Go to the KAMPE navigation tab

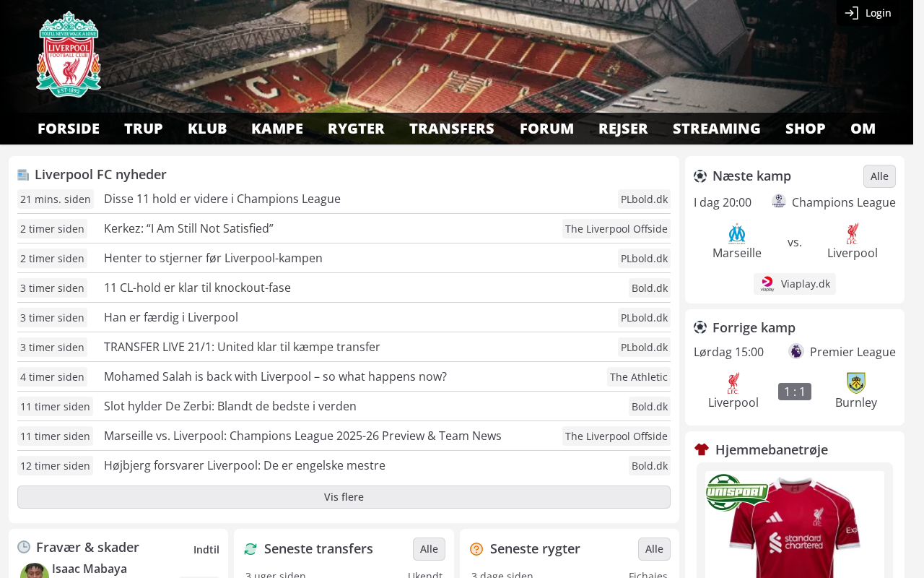pyautogui.click(x=277, y=129)
